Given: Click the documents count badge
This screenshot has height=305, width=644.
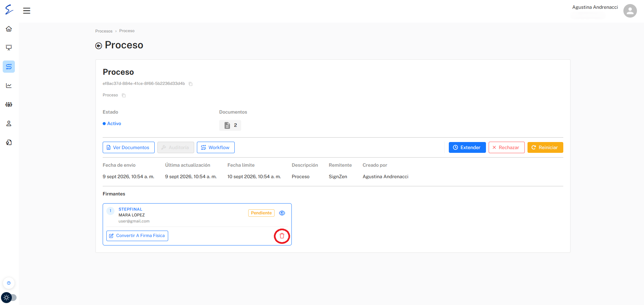Looking at the screenshot, I should pos(230,125).
